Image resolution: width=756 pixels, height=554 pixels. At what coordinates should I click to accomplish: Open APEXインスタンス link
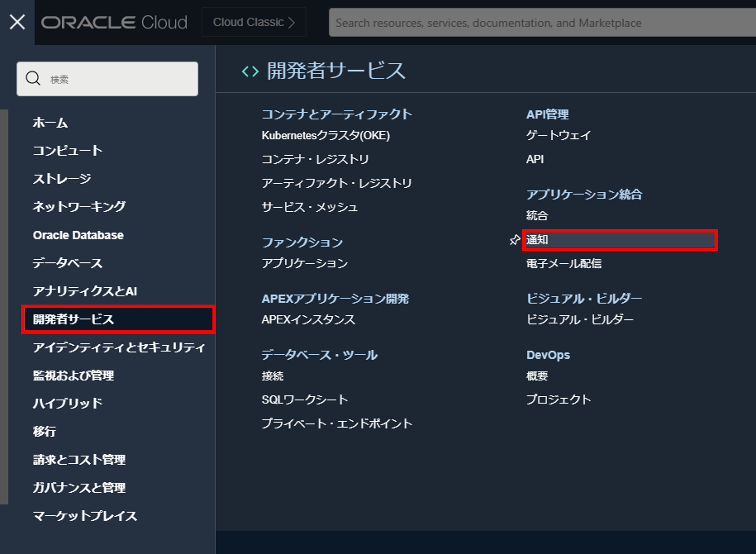[308, 320]
